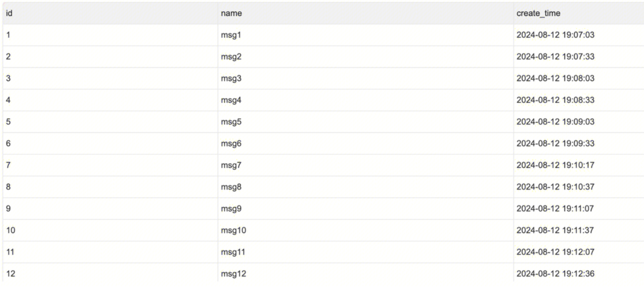Click the timestamp 2024-08-12 19:12:36
Screen dimensions: 644x288
tap(555, 274)
